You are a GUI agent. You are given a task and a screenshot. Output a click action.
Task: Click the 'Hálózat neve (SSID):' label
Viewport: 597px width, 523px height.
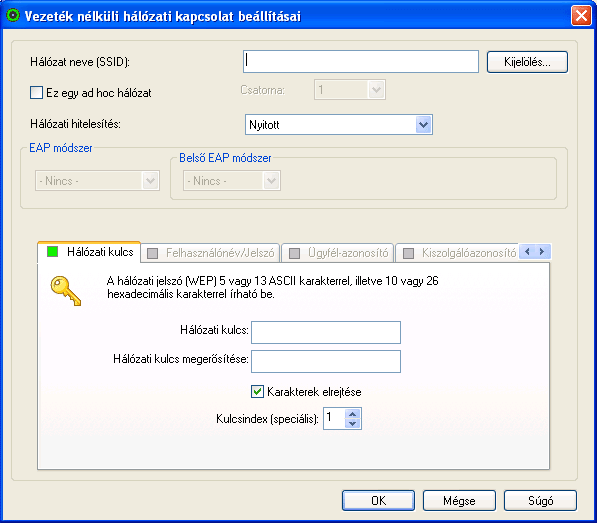click(80, 62)
